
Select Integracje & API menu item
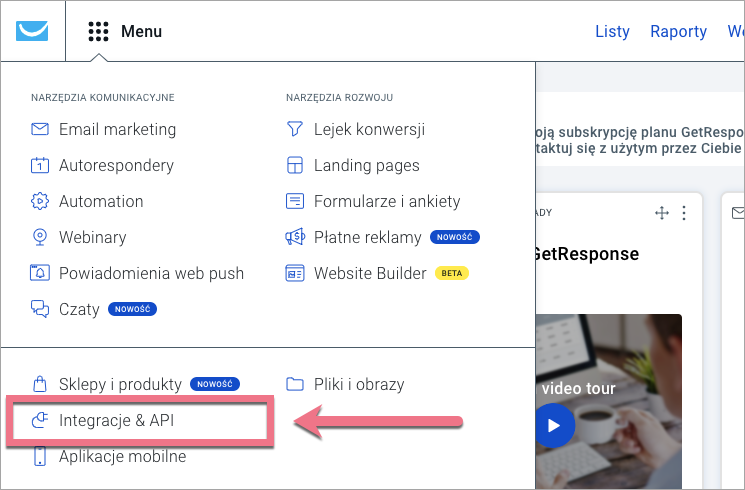pos(116,421)
